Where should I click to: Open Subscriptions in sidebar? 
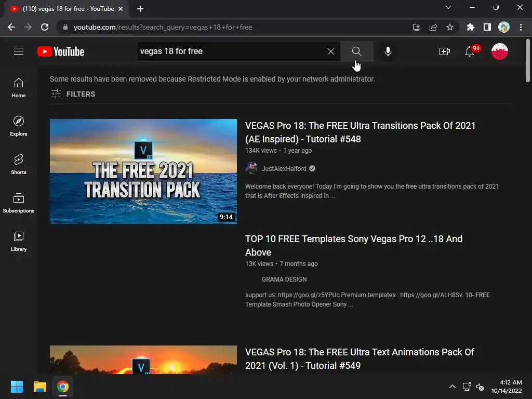coord(19,203)
